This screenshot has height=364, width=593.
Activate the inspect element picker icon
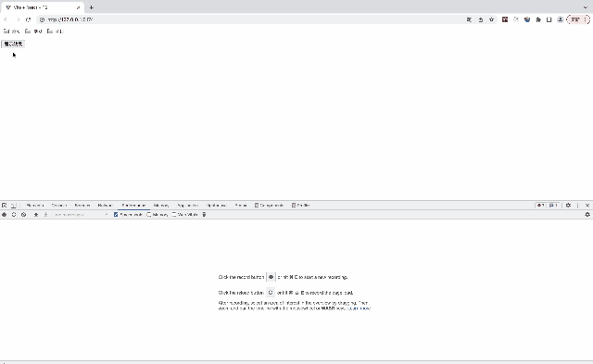tap(4, 206)
